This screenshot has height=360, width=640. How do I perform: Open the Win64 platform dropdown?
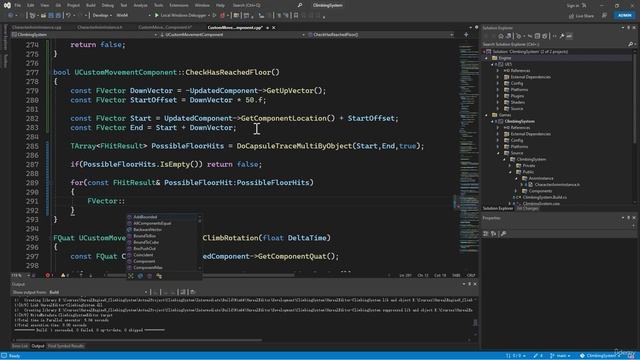coord(133,16)
